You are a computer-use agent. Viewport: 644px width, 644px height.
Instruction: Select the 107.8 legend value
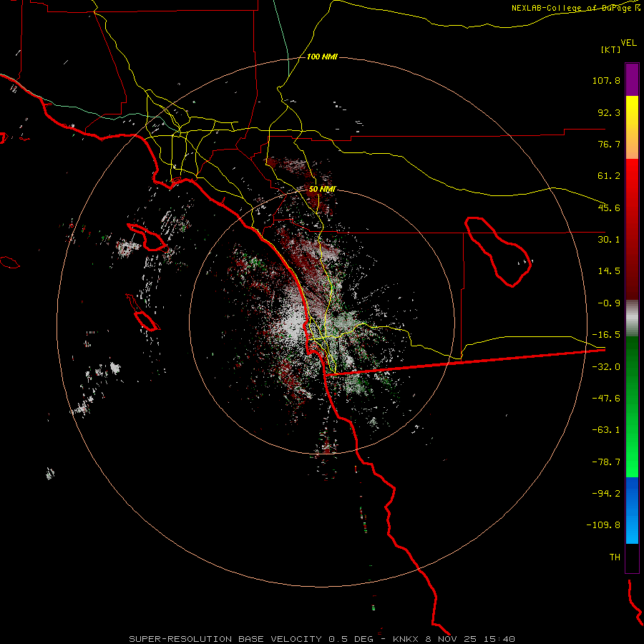click(606, 80)
